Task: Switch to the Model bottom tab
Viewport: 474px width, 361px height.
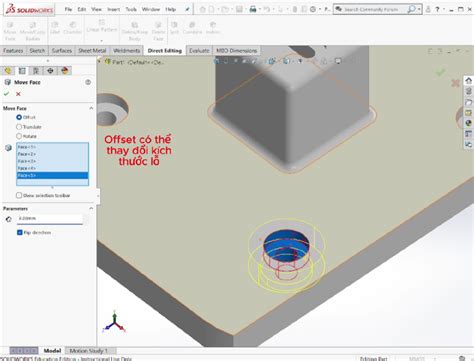Action: (52, 351)
